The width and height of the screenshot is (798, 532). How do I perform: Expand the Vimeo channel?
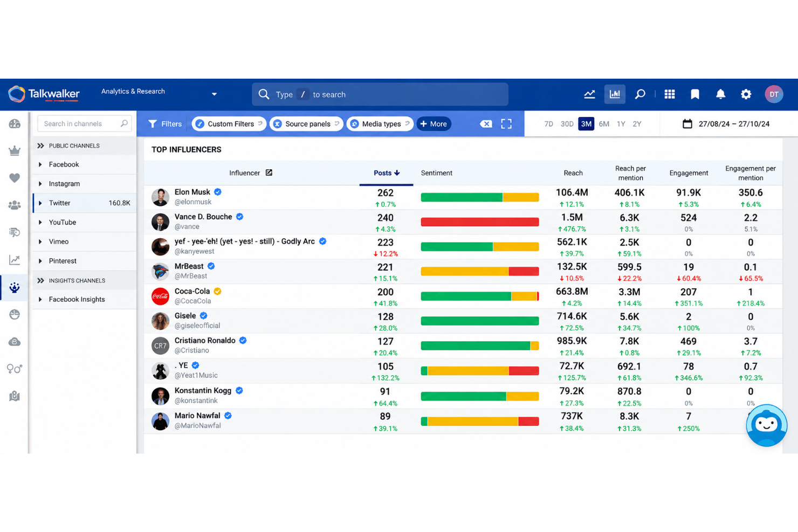[40, 241]
